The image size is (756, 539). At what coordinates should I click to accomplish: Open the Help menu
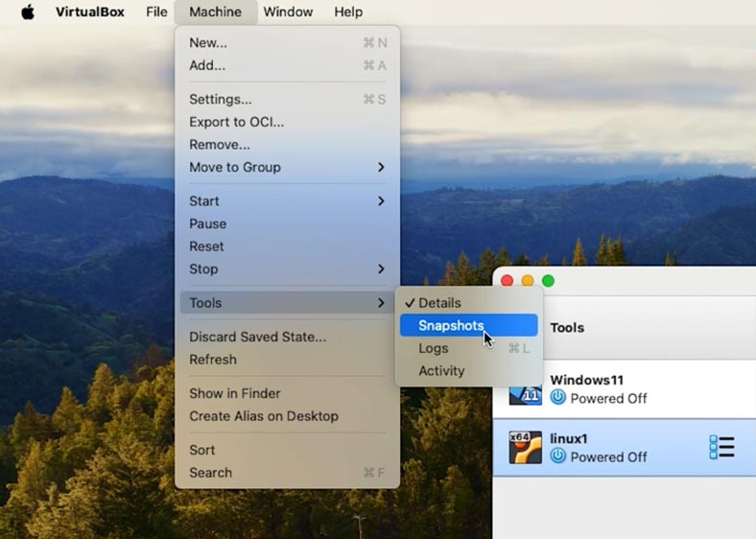348,12
